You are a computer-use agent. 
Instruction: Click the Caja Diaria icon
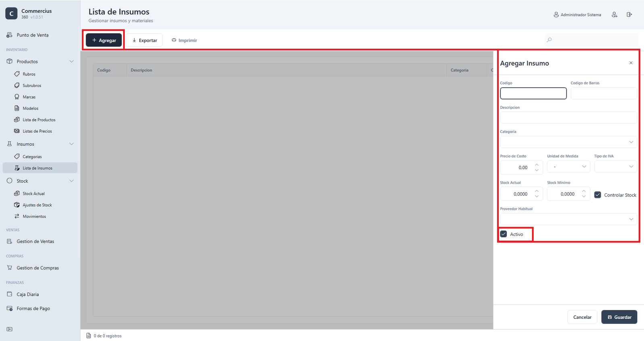[x=9, y=294]
